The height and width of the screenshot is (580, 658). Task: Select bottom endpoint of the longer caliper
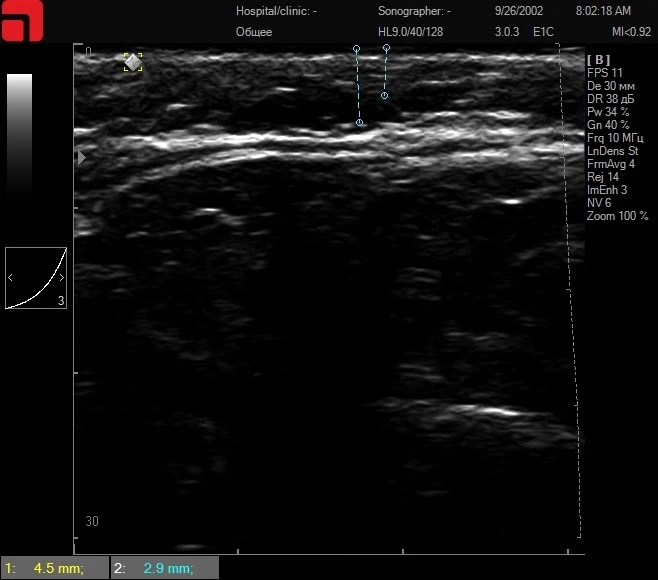click(x=360, y=123)
